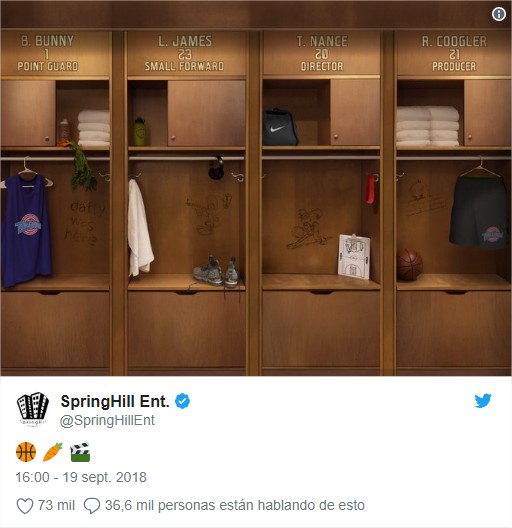Open the Twitter bird logo
The image size is (512, 528).
pos(483,401)
